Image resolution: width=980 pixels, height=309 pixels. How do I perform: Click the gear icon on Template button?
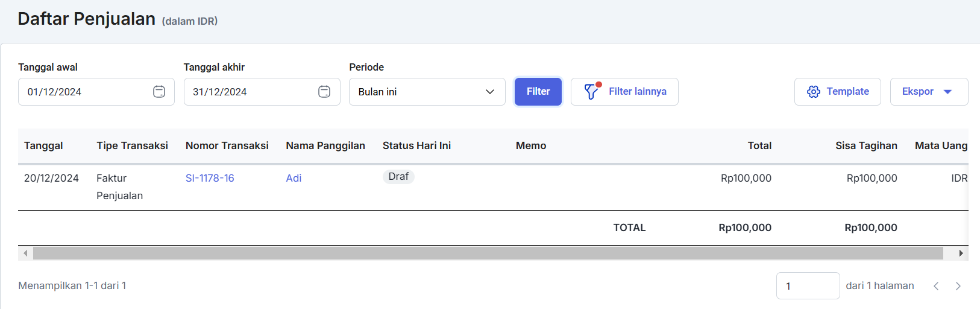tap(814, 92)
